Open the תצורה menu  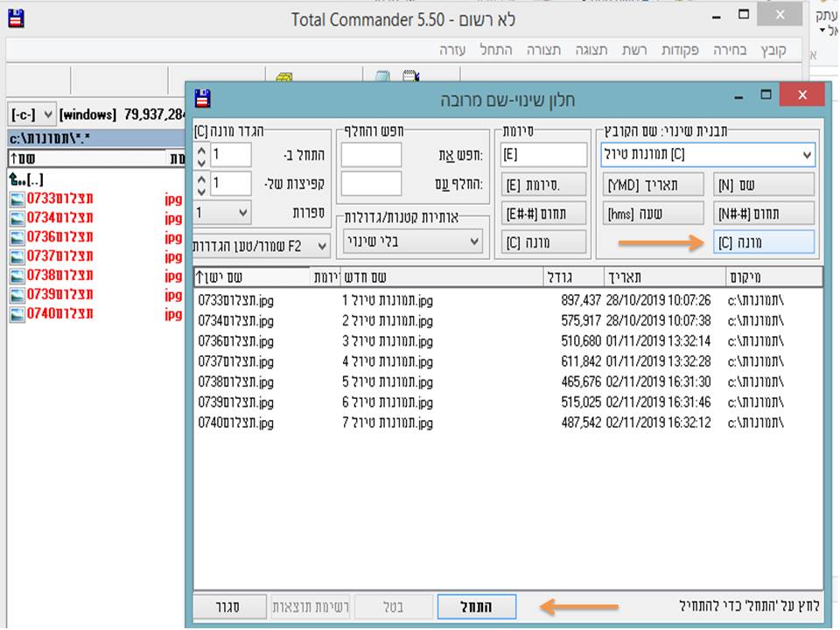(543, 50)
